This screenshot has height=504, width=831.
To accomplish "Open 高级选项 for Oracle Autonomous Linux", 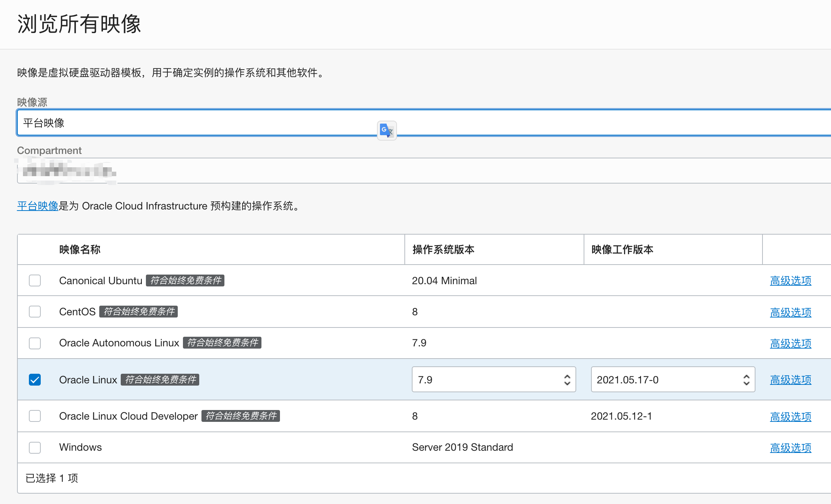I will pos(790,343).
